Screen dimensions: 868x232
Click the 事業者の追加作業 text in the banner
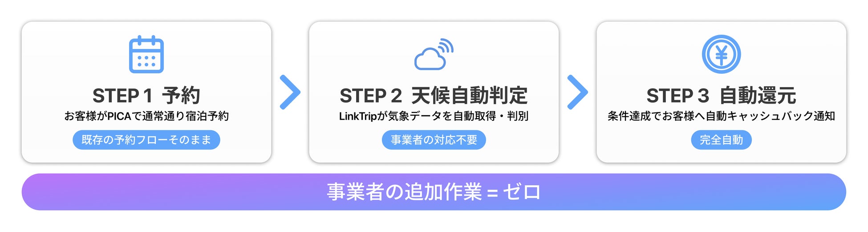tap(404, 192)
